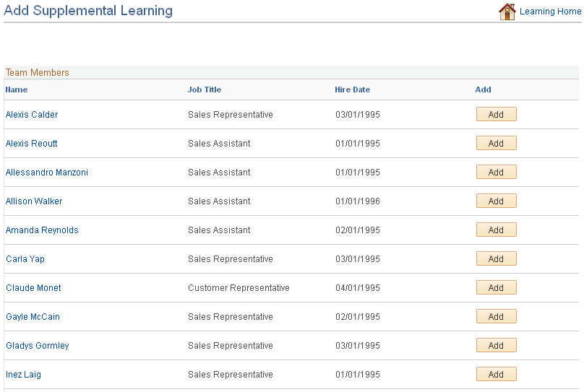
Task: Click the Hire Date column header
Action: (x=352, y=90)
